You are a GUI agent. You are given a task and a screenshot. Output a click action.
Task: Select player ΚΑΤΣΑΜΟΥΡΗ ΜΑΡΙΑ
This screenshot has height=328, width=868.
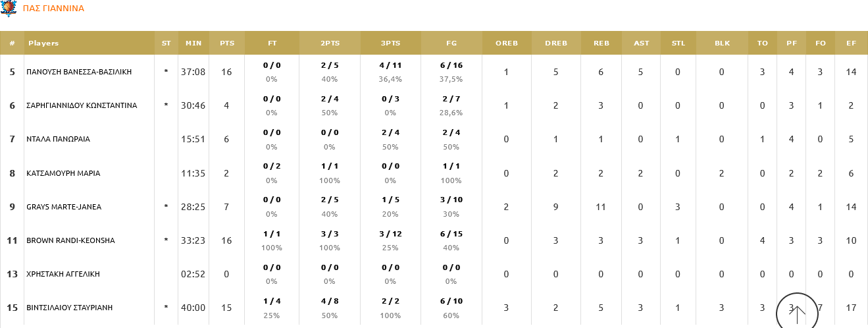(63, 173)
